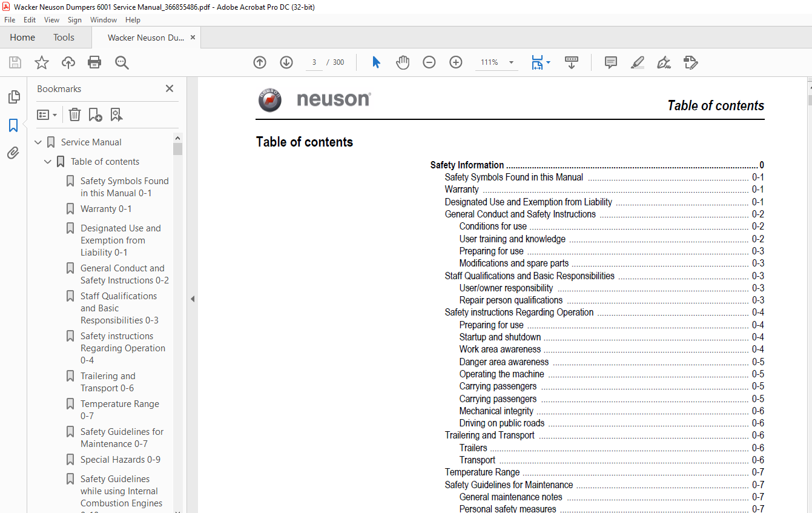Open Temperature Range 0-7 bookmark
812x513 pixels.
click(120, 410)
